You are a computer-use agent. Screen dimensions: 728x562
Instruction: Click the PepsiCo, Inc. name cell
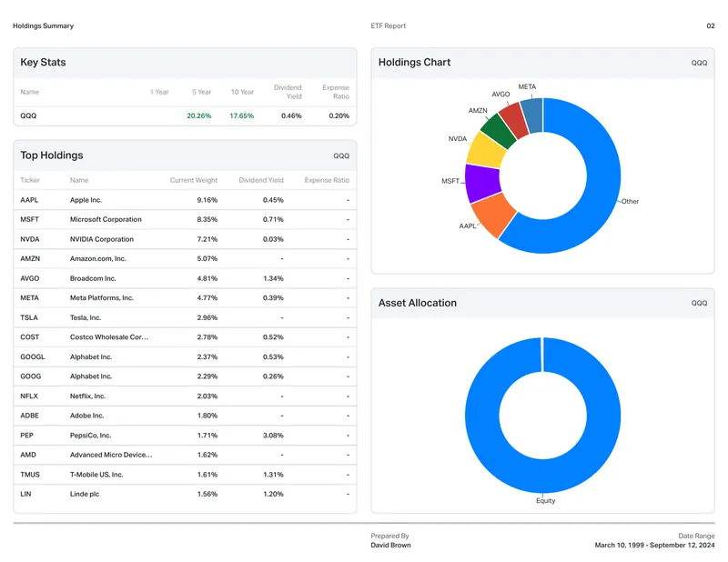point(90,436)
